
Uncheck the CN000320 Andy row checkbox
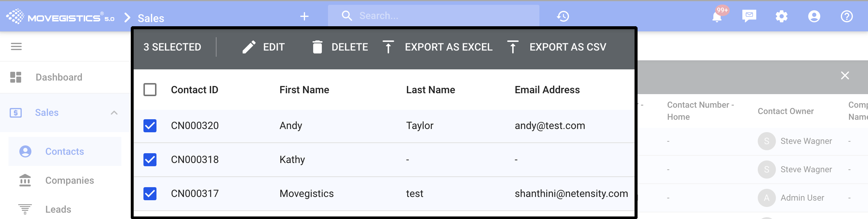150,125
